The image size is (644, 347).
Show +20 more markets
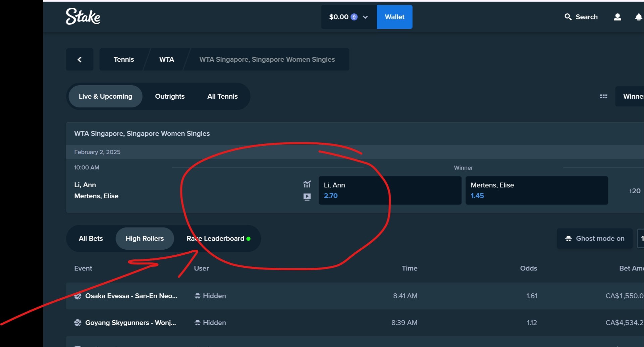click(634, 191)
